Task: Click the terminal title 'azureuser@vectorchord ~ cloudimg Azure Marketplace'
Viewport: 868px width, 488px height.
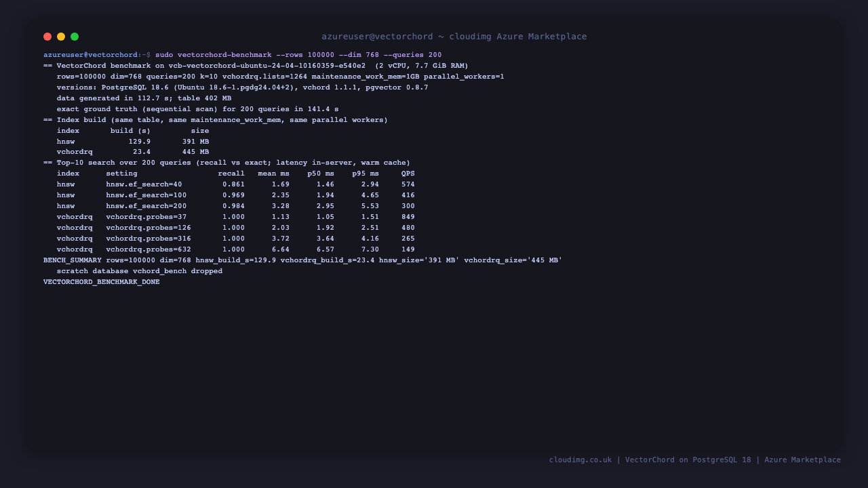Action: pyautogui.click(x=454, y=37)
